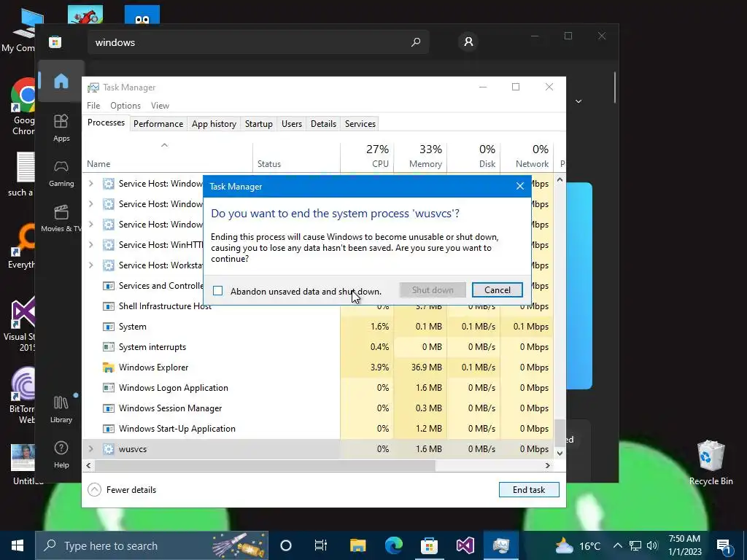Click the Shell Infrastructure Host icon
747x560 pixels.
(x=109, y=306)
